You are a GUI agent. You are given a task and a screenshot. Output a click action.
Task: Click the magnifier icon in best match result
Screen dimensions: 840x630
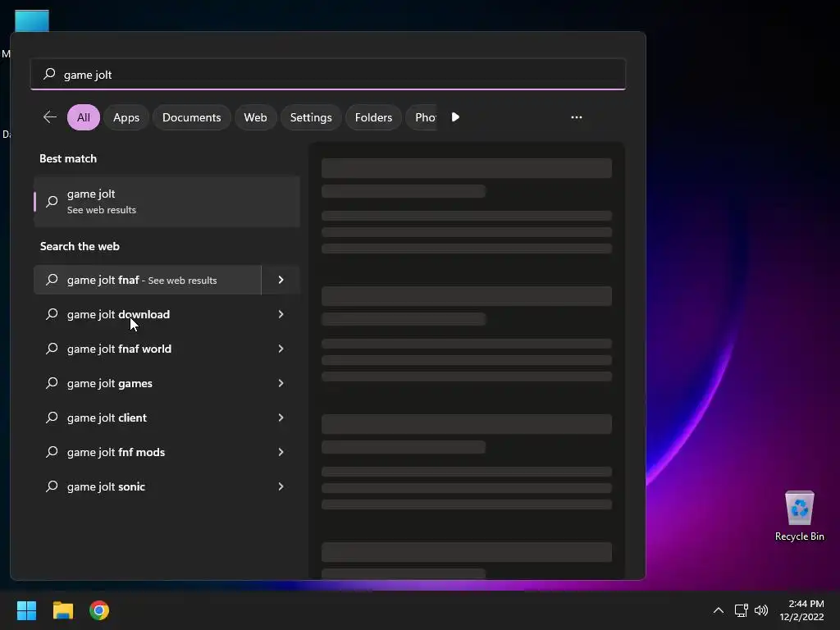(52, 202)
